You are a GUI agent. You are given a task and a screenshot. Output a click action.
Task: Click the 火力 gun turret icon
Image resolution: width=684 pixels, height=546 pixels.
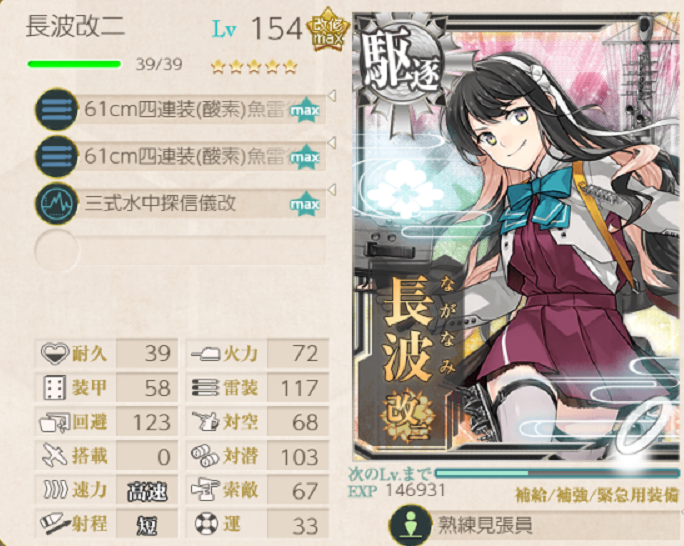[206, 353]
